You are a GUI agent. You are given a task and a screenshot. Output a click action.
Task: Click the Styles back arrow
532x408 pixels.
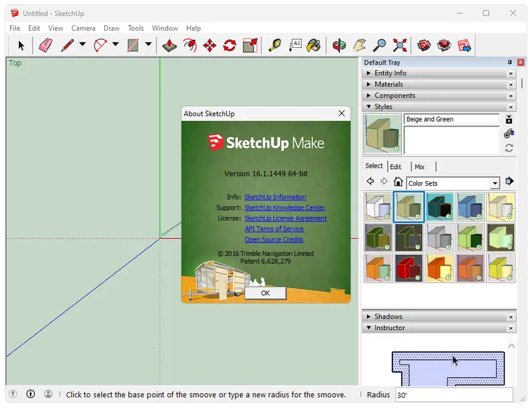[370, 182]
